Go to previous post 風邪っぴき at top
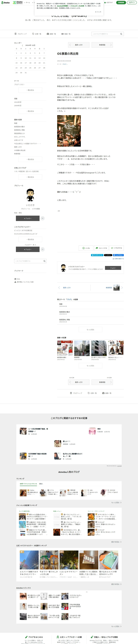 click(x=79, y=45)
